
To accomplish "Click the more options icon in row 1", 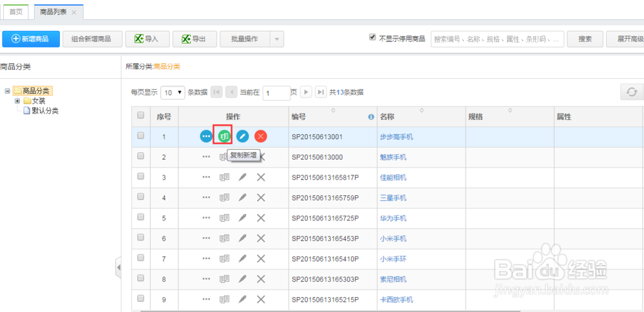I will [x=206, y=136].
